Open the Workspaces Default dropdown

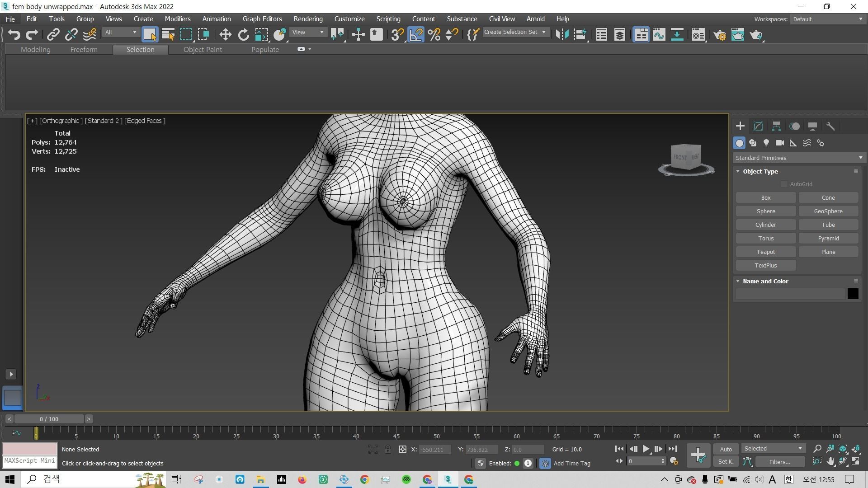[827, 19]
